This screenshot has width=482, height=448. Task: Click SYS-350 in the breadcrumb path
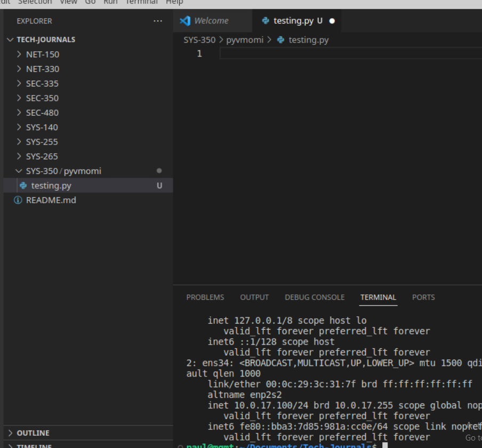pyautogui.click(x=199, y=40)
